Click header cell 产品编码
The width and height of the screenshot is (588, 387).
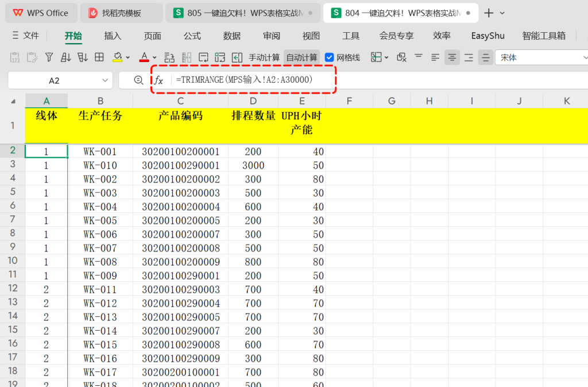pyautogui.click(x=180, y=125)
